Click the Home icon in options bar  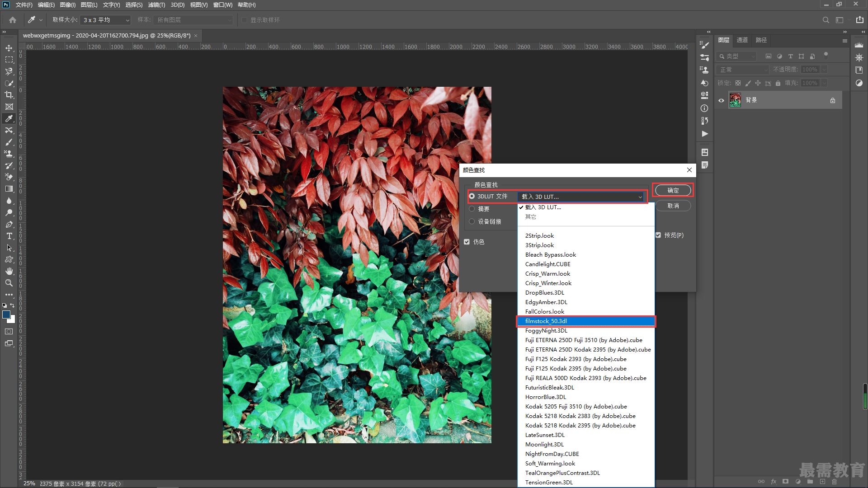[x=13, y=20]
